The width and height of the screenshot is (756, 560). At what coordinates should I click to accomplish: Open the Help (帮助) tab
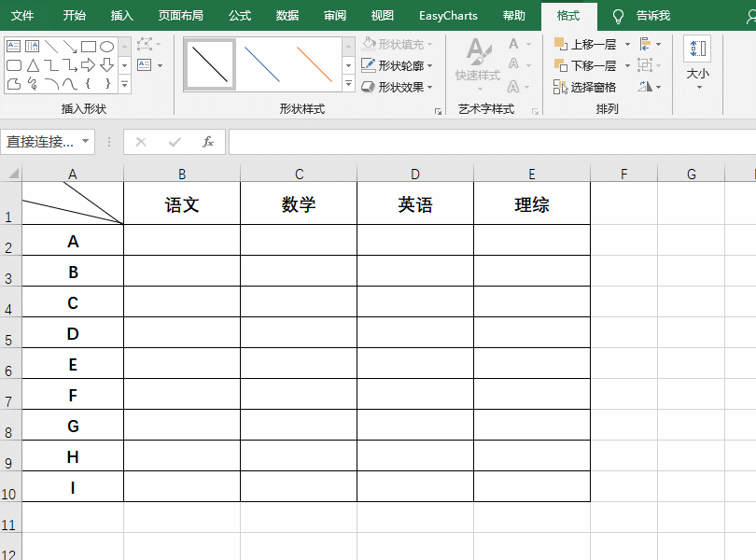pyautogui.click(x=514, y=16)
